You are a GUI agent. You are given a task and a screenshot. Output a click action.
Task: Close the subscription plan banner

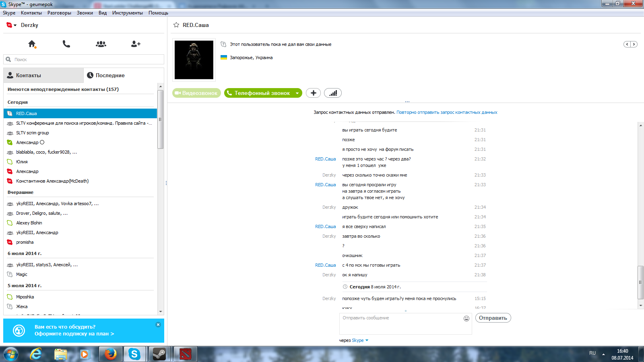(158, 325)
